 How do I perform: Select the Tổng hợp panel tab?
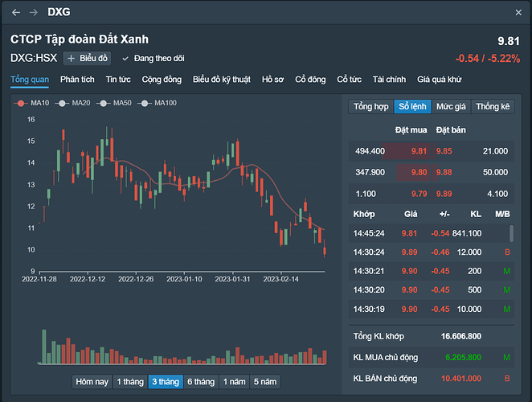pyautogui.click(x=370, y=106)
